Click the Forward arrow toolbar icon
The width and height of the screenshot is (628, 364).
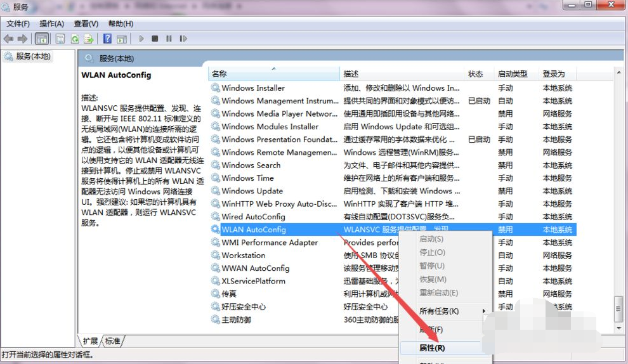coord(23,39)
